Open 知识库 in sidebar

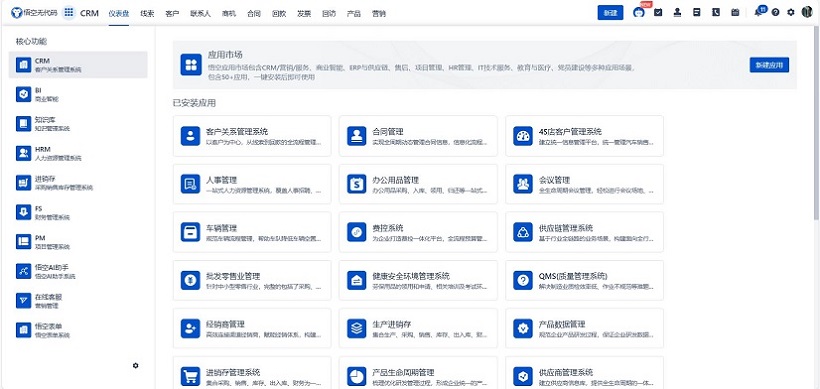[x=78, y=124]
